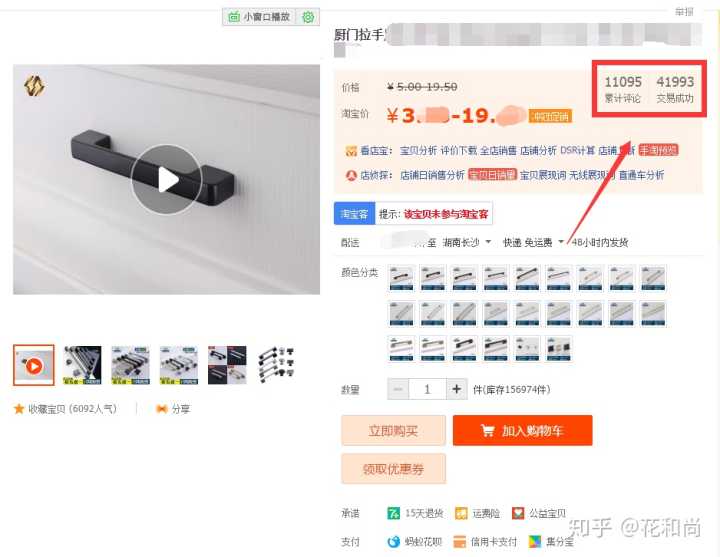Increase quantity with the plus button

tap(456, 389)
